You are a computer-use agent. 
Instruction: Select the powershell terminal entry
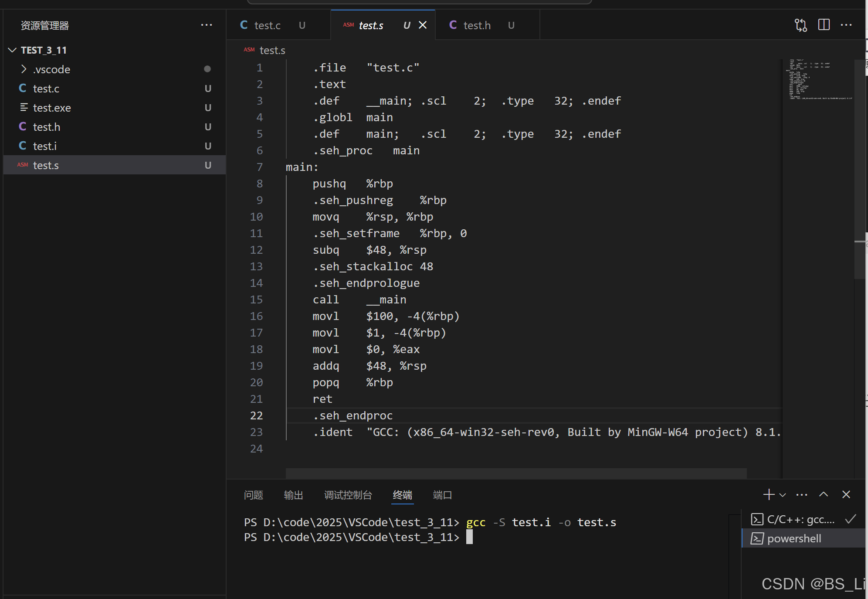794,539
